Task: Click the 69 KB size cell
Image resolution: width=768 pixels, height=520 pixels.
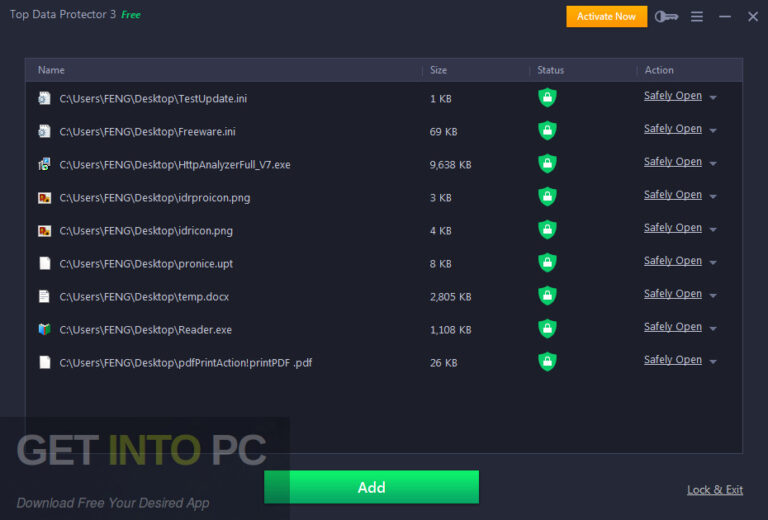Action: 443,132
